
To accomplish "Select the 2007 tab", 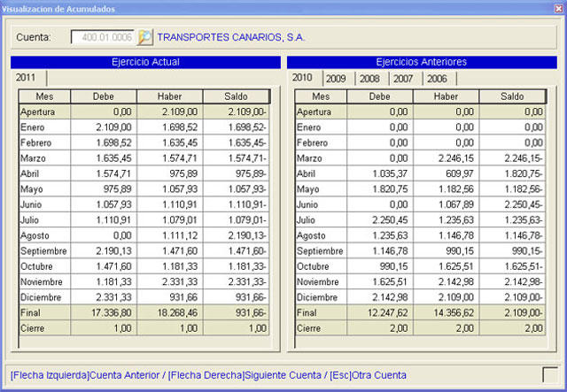I will 403,78.
